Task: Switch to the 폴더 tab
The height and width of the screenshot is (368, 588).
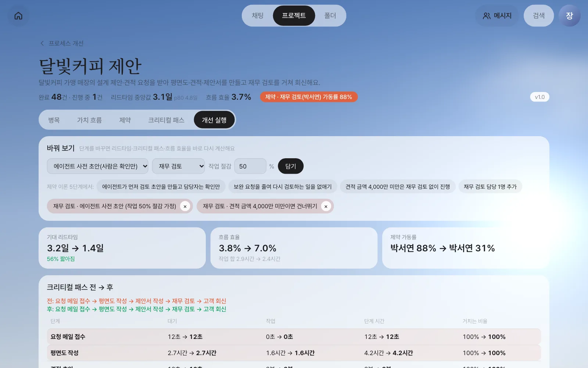Action: tap(330, 16)
